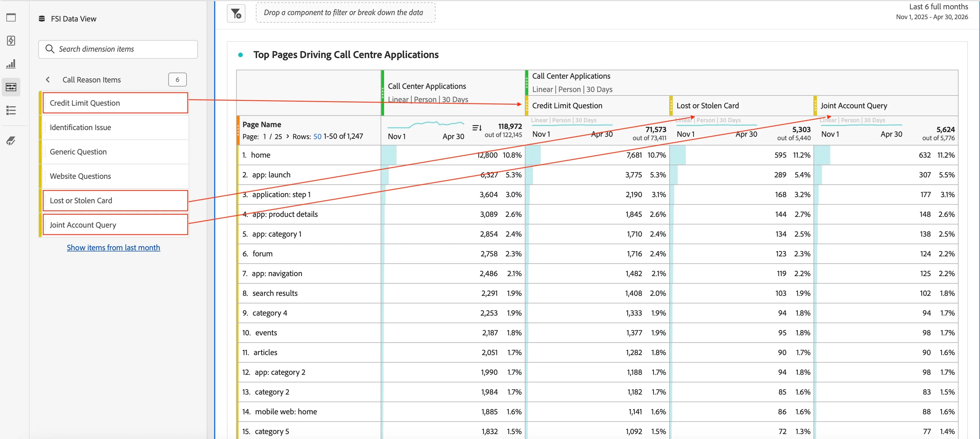The width and height of the screenshot is (980, 439).
Task: Click the sort descending icon on Call Center Applications column
Action: [x=477, y=128]
